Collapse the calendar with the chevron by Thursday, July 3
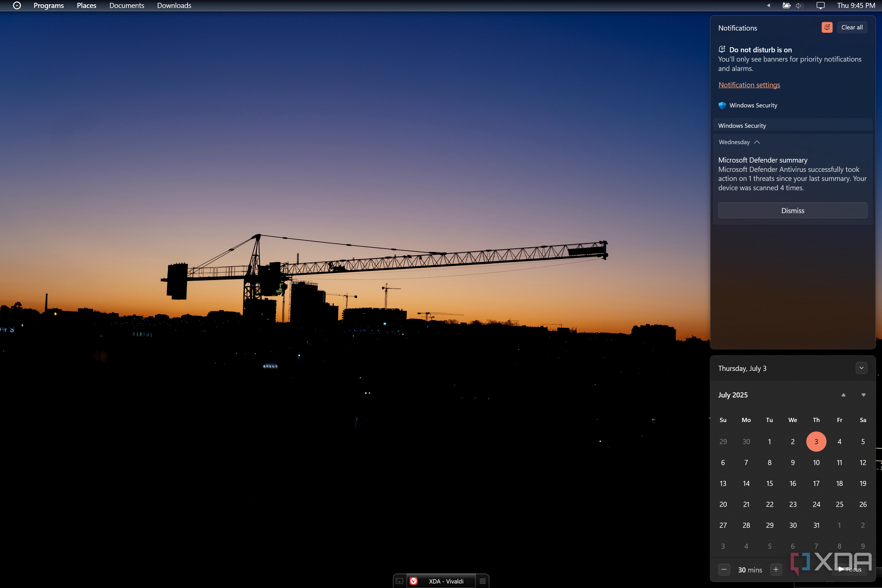The image size is (882, 588). [x=861, y=368]
